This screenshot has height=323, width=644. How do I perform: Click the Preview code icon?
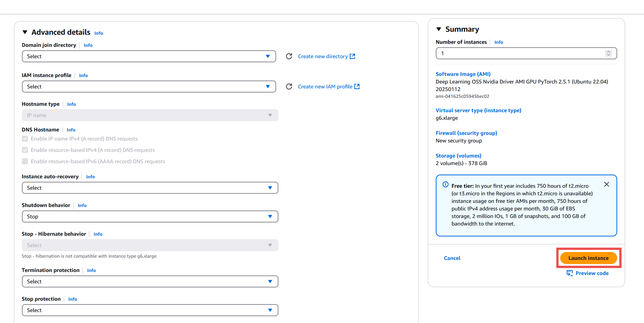coord(570,273)
